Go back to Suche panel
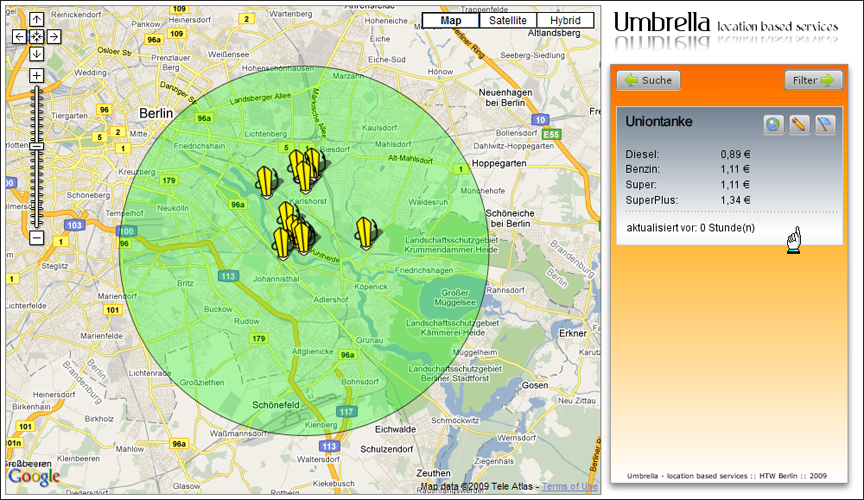Screen dimensions: 864x500 [x=649, y=80]
